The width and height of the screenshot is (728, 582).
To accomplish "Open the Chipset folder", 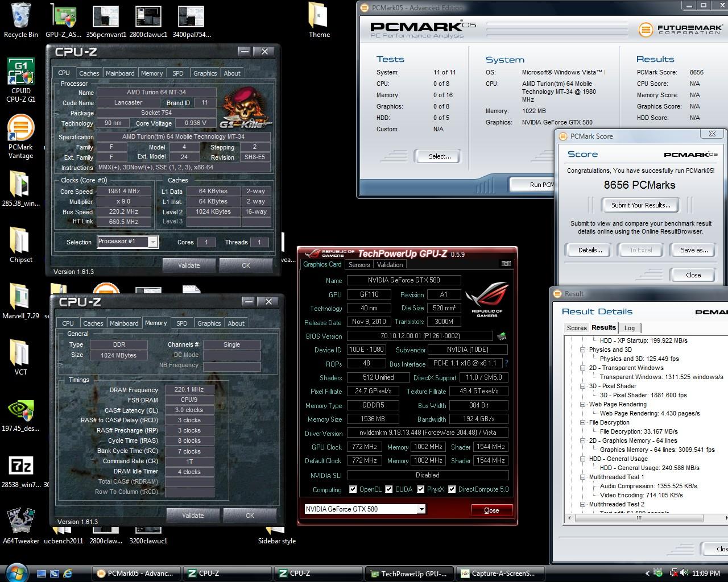I will 20,245.
